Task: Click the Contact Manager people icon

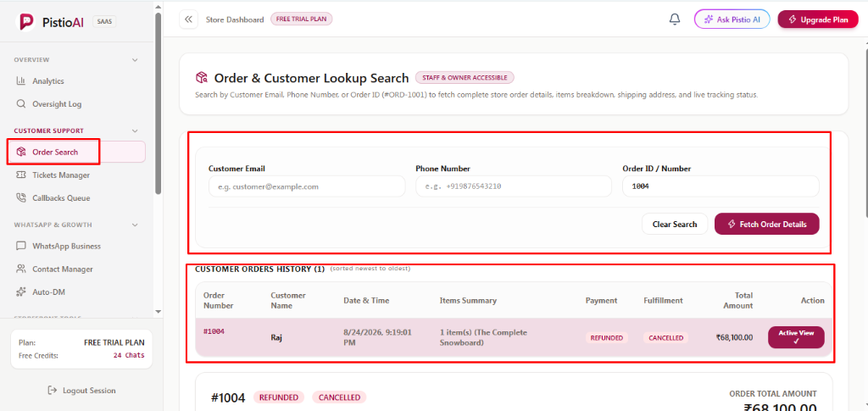Action: pos(21,269)
